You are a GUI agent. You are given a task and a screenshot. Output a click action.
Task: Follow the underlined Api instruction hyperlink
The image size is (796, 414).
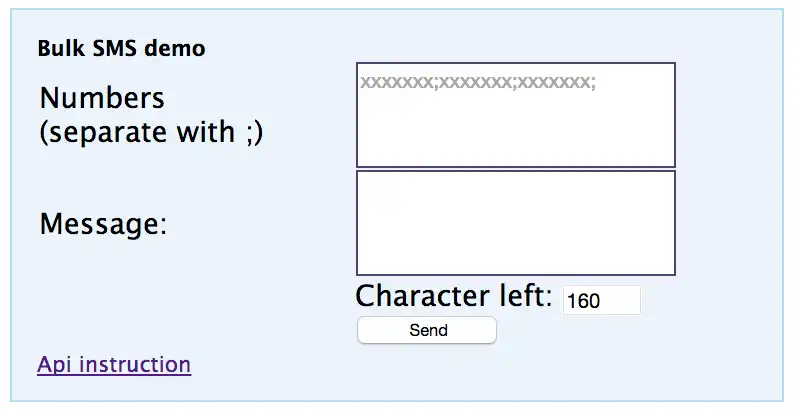coord(114,364)
